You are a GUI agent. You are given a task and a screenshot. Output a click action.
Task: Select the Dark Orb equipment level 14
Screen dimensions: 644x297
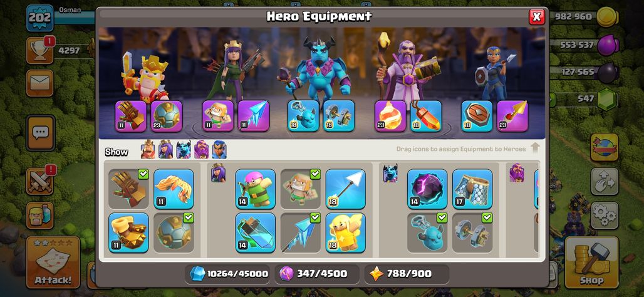point(427,189)
